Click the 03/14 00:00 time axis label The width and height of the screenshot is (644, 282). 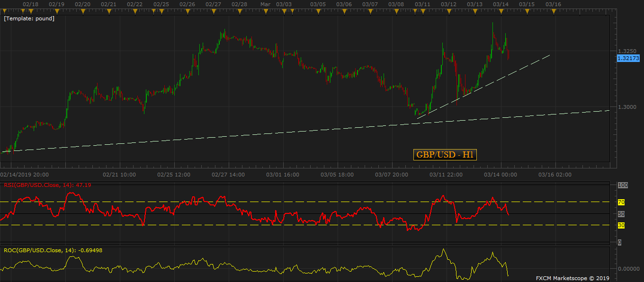click(x=501, y=175)
